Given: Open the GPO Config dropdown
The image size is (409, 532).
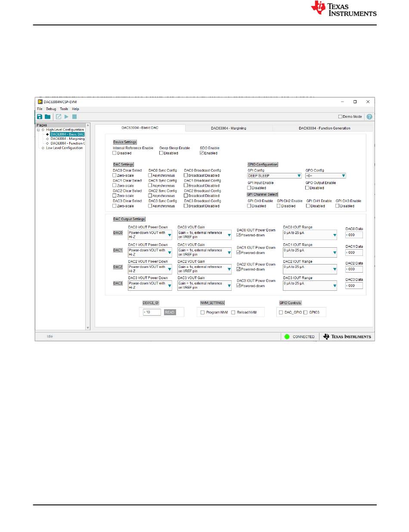Looking at the screenshot, I should [325, 175].
